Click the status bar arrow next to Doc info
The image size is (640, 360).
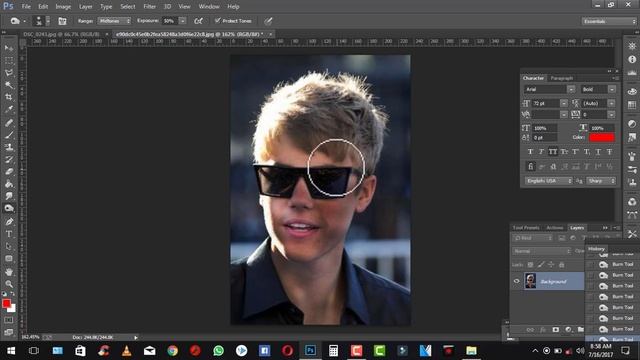[x=136, y=338]
